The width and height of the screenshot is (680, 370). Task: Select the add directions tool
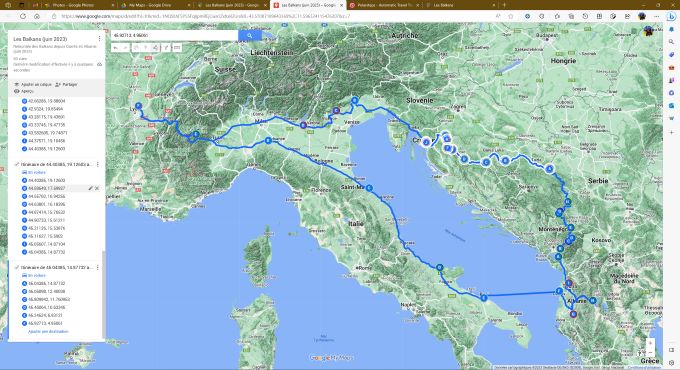167,48
